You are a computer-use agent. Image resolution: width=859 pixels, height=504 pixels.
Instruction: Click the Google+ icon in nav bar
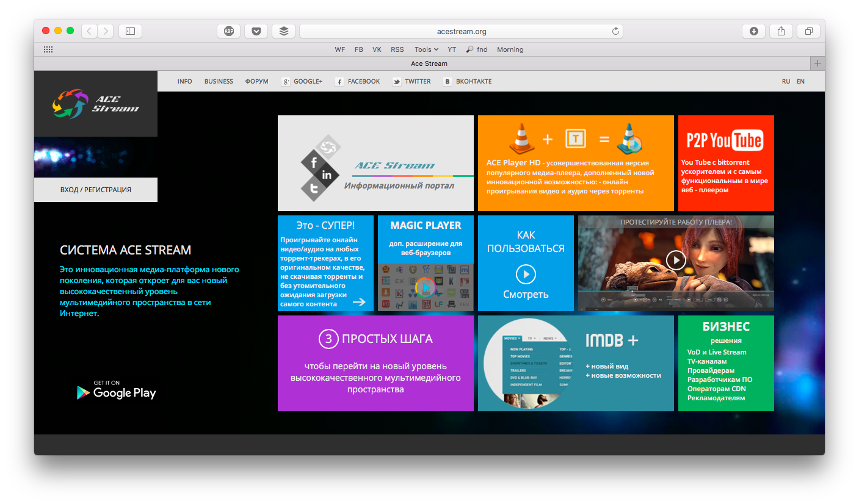pos(286,82)
